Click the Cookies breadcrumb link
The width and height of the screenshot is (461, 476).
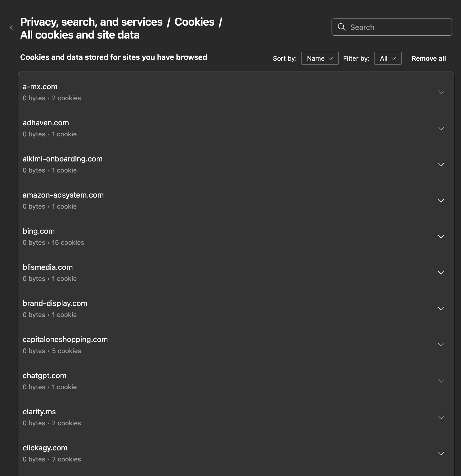(194, 22)
